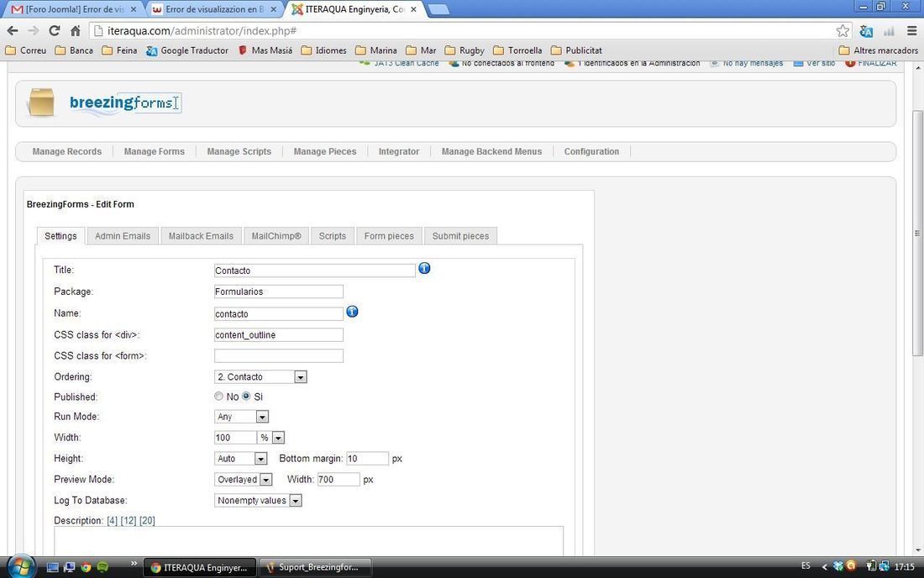
Task: Click the Package input field
Action: [279, 292]
